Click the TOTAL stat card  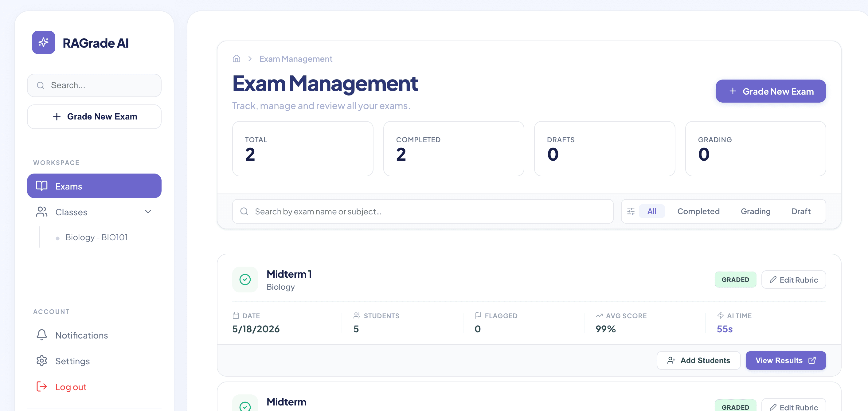pyautogui.click(x=303, y=149)
